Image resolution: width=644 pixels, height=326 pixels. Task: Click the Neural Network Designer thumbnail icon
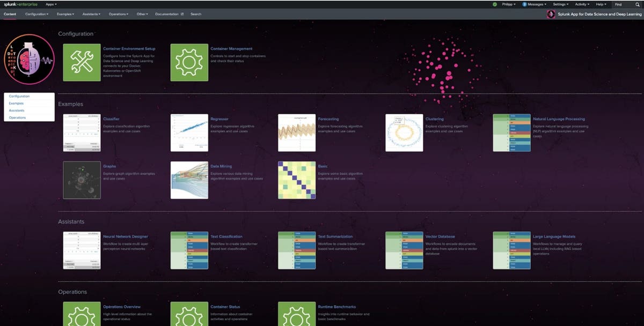(82, 250)
